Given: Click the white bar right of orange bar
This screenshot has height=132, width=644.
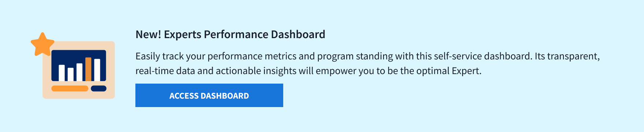Looking at the screenshot, I should (97, 70).
